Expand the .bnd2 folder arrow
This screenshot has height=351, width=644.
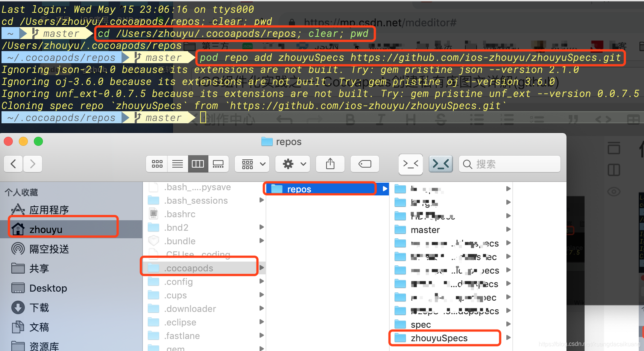coord(261,227)
